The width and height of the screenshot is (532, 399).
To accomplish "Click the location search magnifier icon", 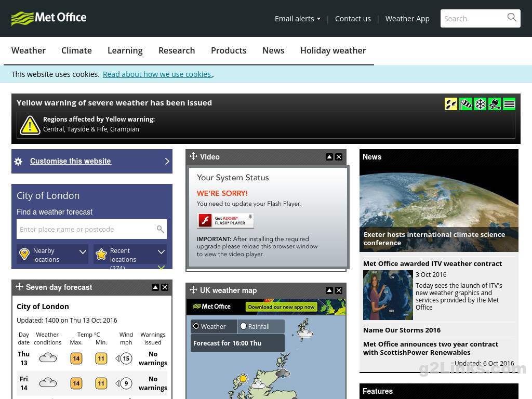I will [x=161, y=229].
